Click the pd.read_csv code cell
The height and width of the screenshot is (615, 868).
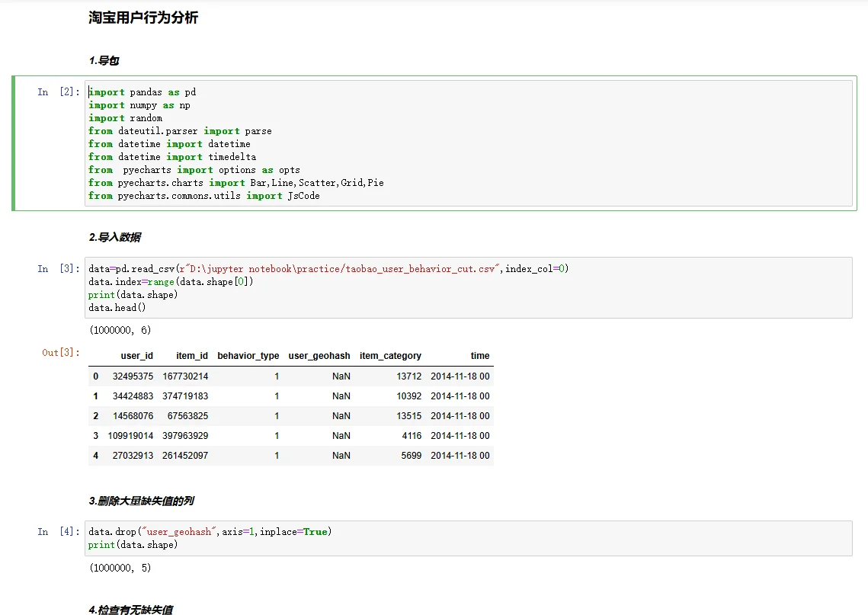click(469, 288)
